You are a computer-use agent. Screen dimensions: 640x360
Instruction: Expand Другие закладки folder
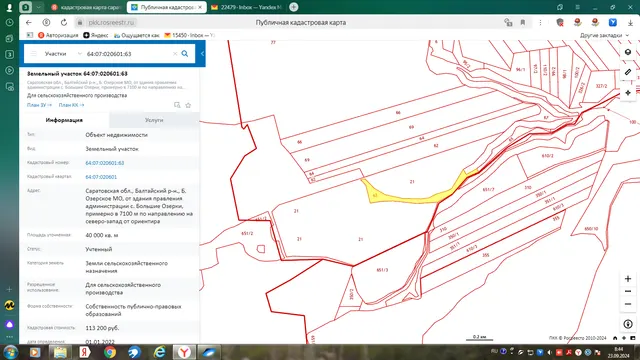pos(604,36)
